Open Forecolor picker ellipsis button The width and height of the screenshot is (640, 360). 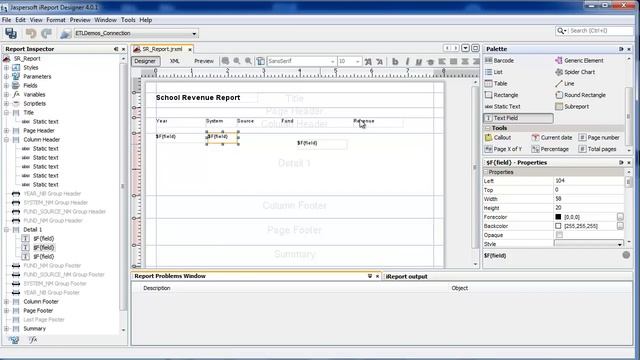click(x=620, y=217)
